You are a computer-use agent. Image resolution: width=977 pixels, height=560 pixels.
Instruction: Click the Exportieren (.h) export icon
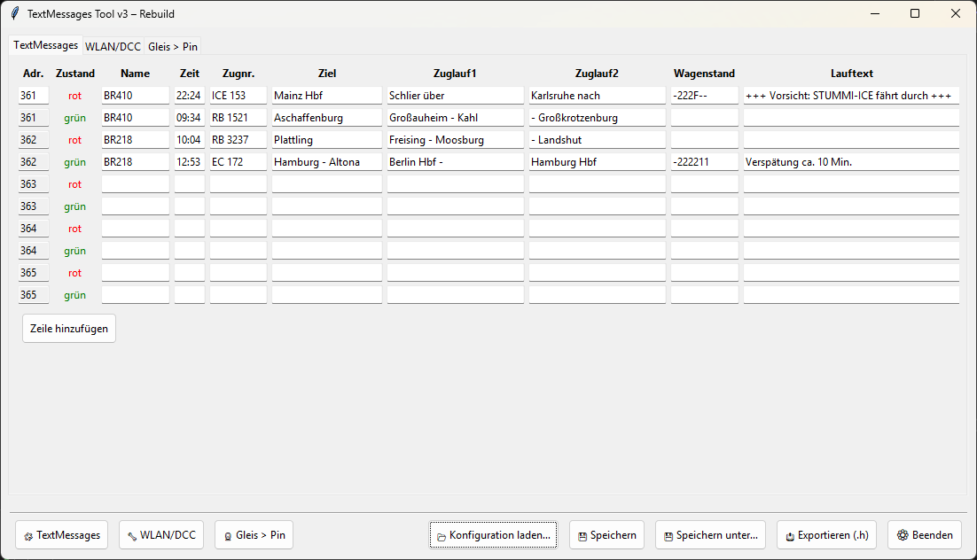[x=790, y=536]
